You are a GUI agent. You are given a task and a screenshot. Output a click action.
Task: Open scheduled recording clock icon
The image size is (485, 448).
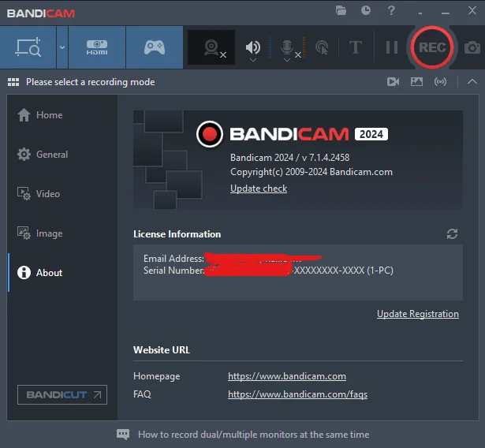[366, 10]
